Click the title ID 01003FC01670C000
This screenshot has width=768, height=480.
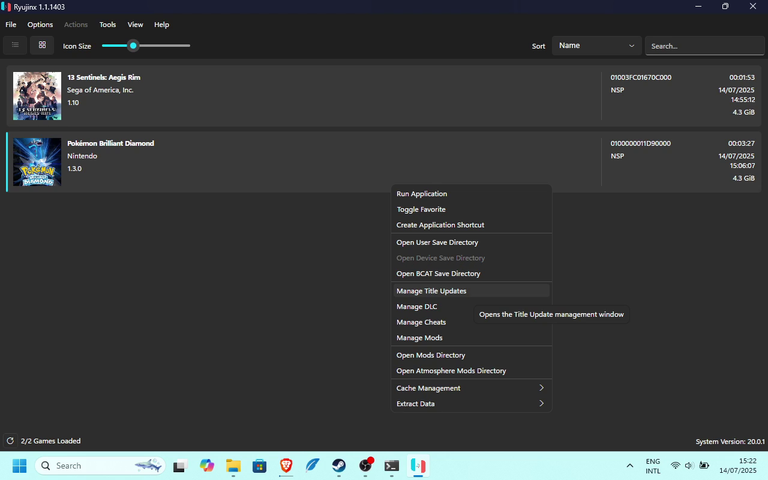(641, 77)
